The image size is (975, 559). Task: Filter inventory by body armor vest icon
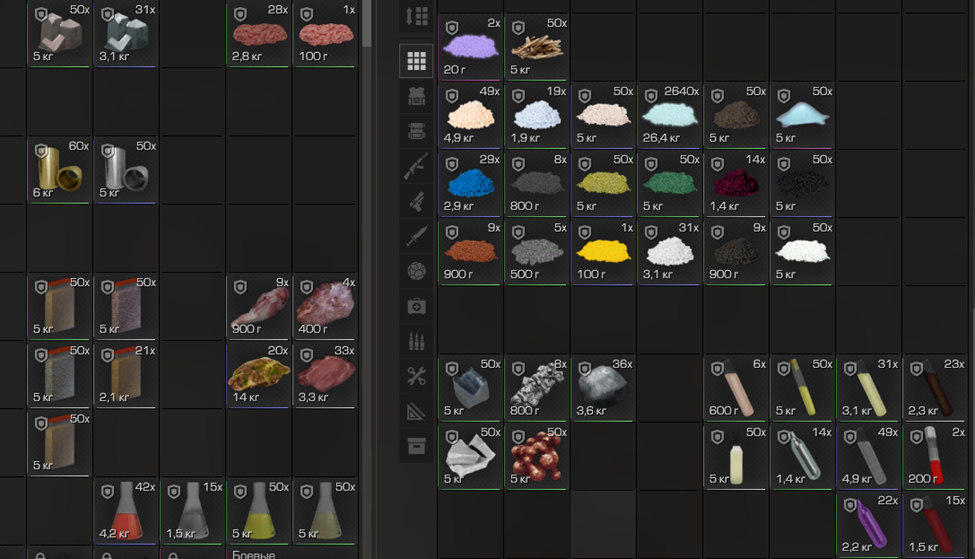pos(416,96)
